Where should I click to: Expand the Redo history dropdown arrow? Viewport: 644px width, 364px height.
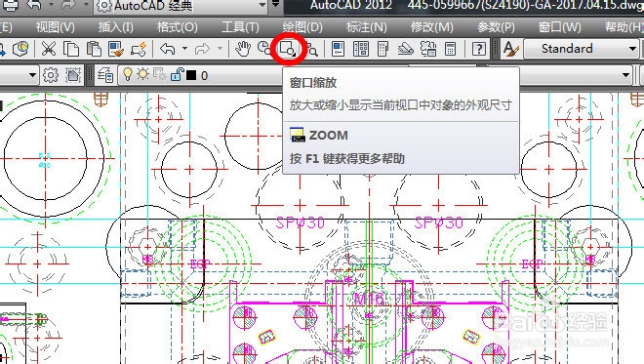click(221, 49)
